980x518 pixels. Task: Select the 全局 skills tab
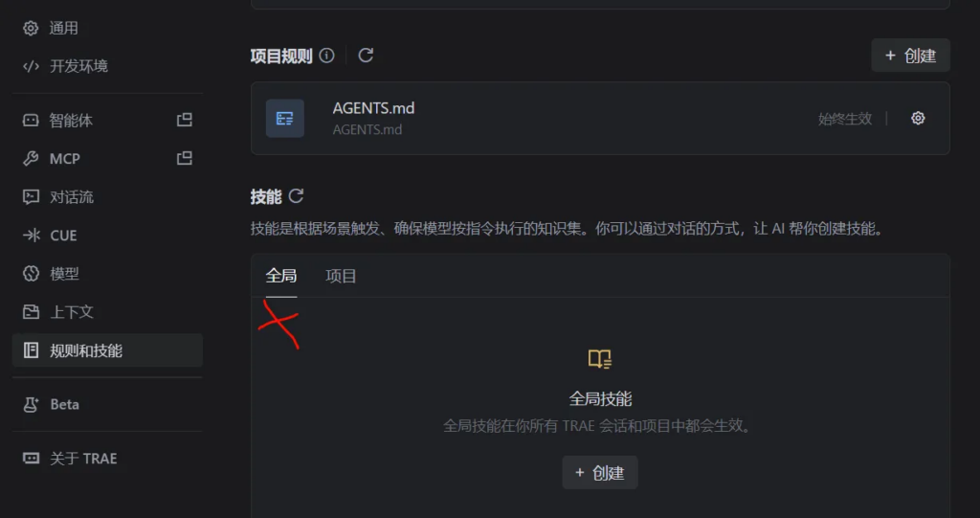(281, 276)
